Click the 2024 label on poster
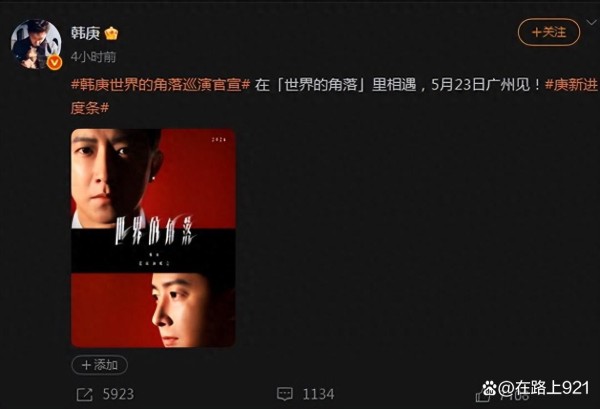 point(219,140)
